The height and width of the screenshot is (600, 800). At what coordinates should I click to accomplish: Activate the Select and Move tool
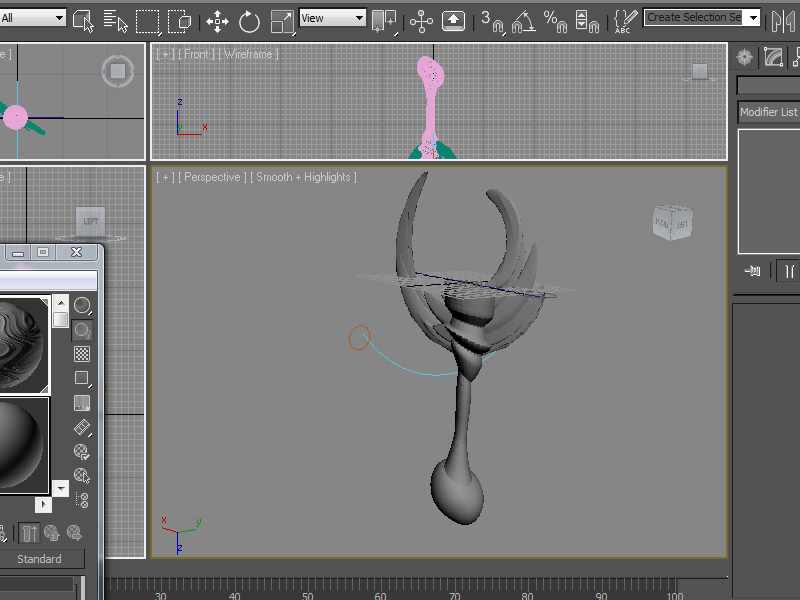pos(217,21)
